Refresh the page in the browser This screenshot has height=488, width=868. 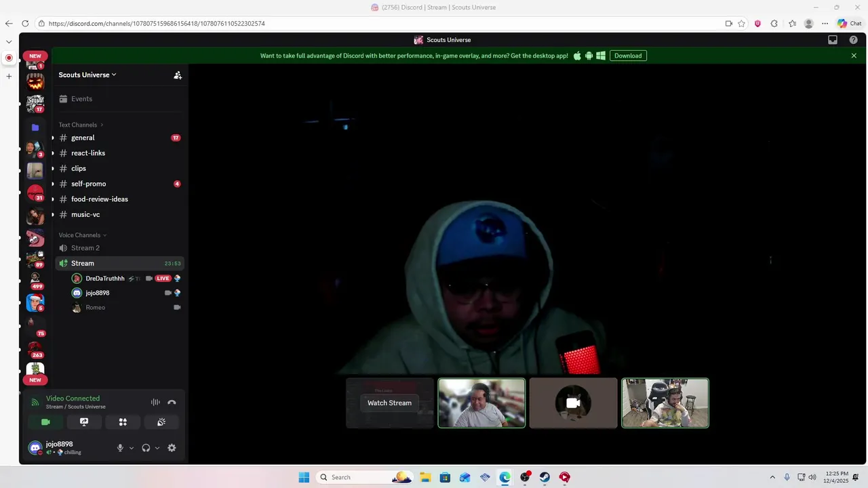pyautogui.click(x=25, y=24)
